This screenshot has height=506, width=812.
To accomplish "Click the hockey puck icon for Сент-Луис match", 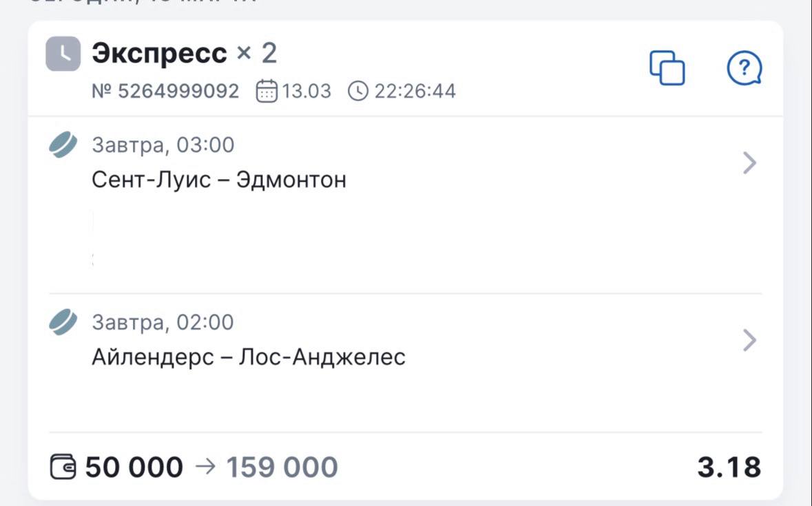I will pyautogui.click(x=63, y=145).
